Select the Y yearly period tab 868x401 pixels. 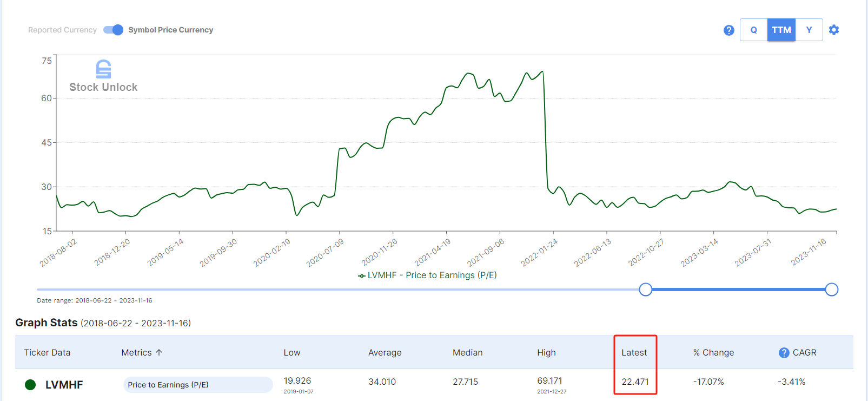(809, 30)
